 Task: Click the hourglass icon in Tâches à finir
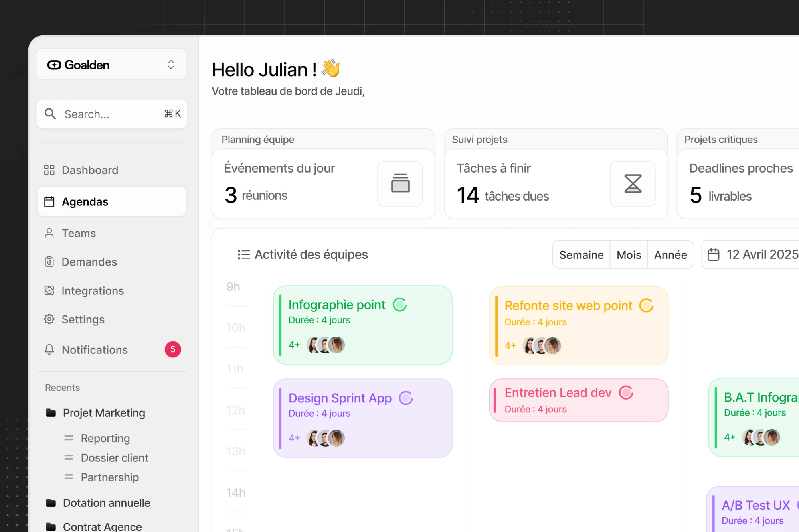633,184
